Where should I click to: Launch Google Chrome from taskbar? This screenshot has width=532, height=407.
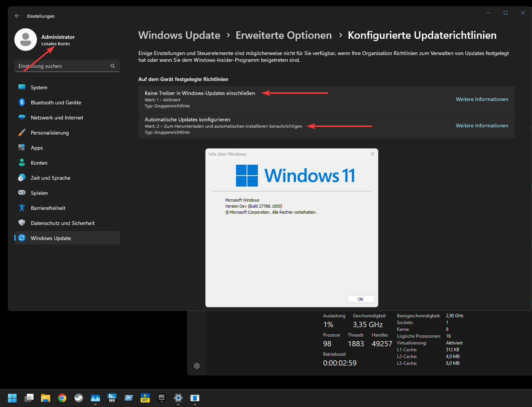pos(62,398)
